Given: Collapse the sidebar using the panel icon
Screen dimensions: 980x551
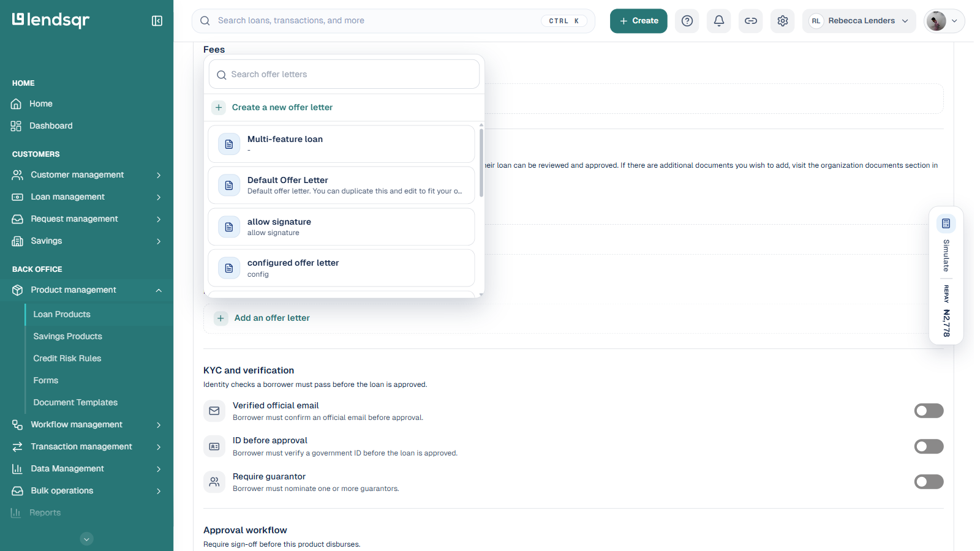Looking at the screenshot, I should pos(157,21).
